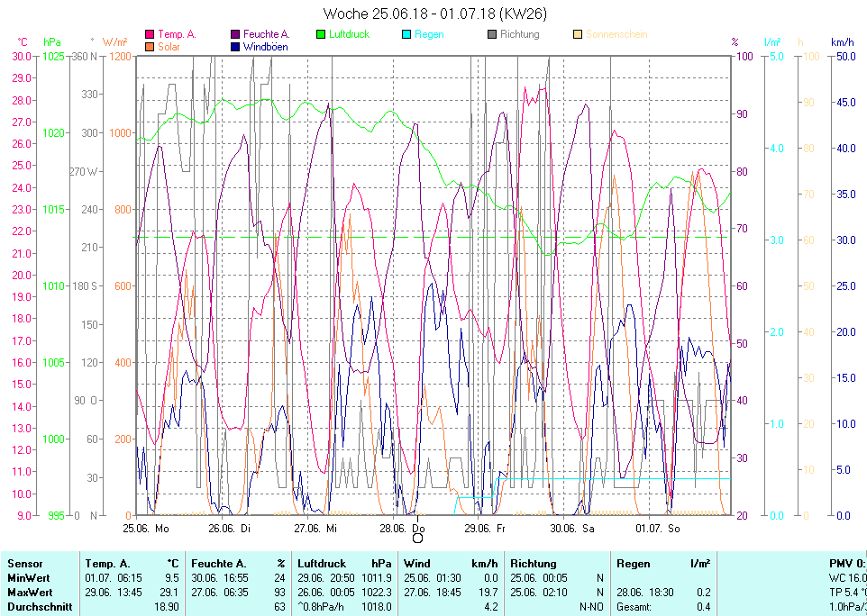Click the Durchschnitt row label
This screenshot has height=616, width=867.
[x=40, y=607]
